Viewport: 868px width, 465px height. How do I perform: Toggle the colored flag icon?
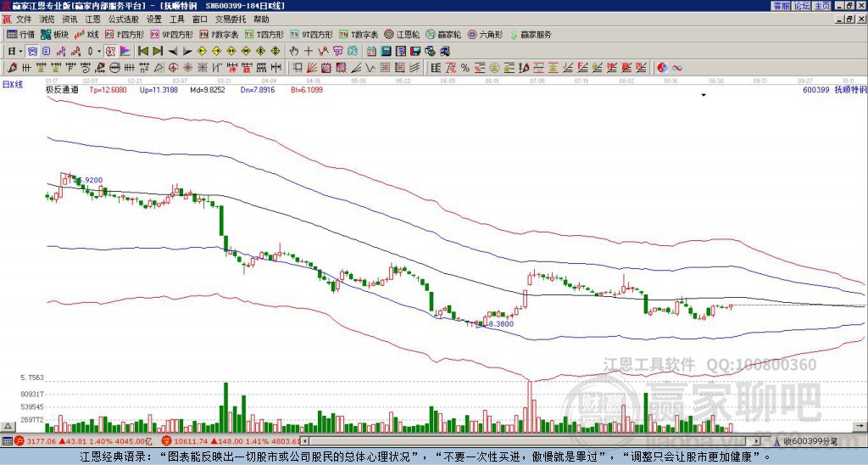(125, 51)
